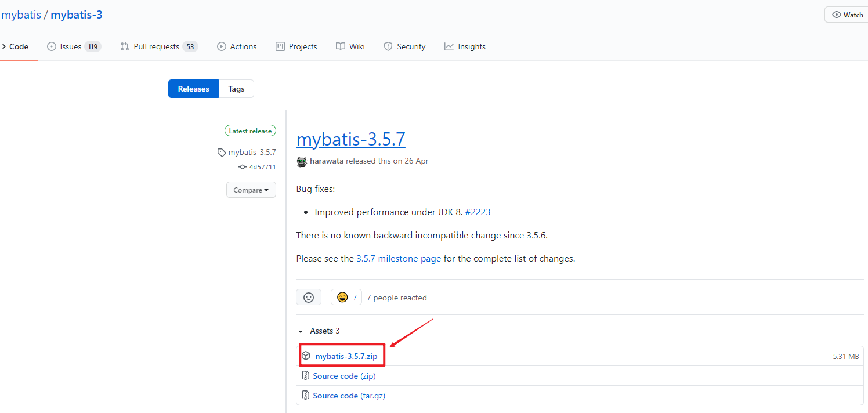Open the Security tab

coord(404,46)
